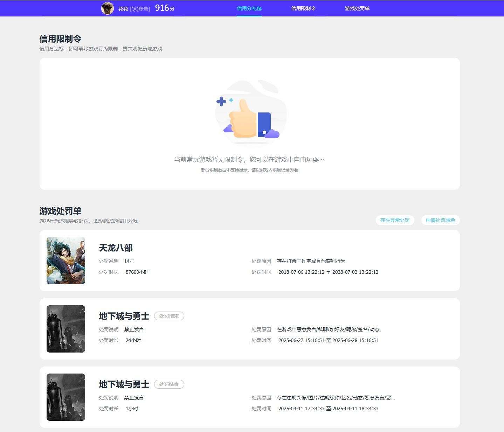Open the 地下城与勇士 thumbnail with the 24小时 penalty
504x432 pixels.
66,329
